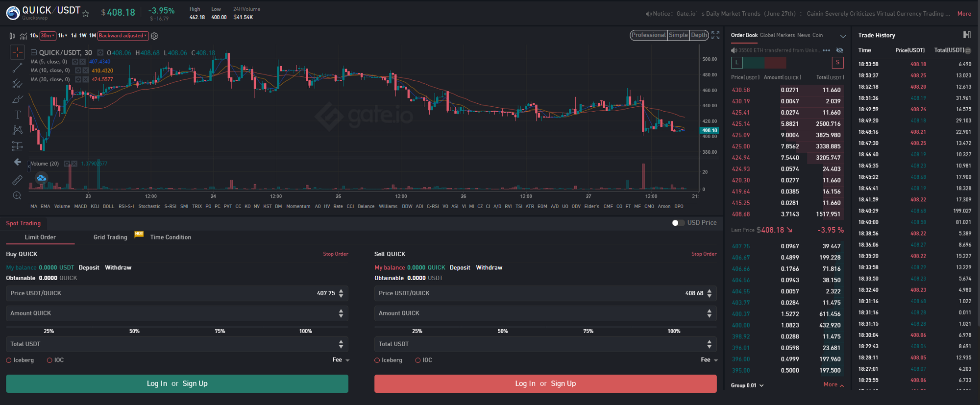Open the Group 0.01 dropdown

(x=747, y=385)
